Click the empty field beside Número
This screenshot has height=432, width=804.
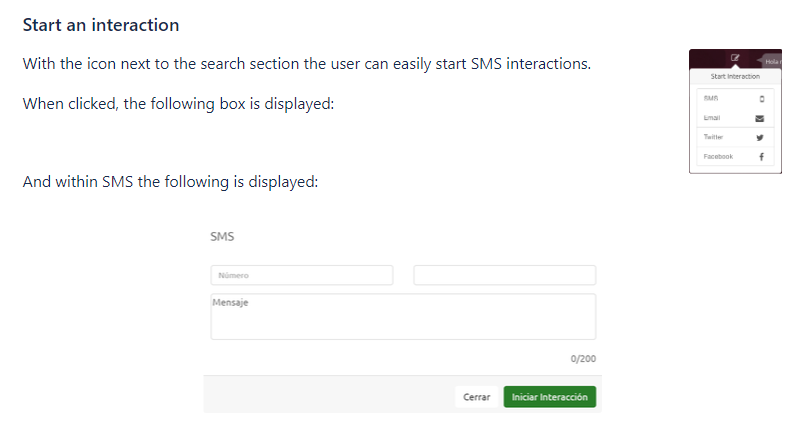click(504, 275)
